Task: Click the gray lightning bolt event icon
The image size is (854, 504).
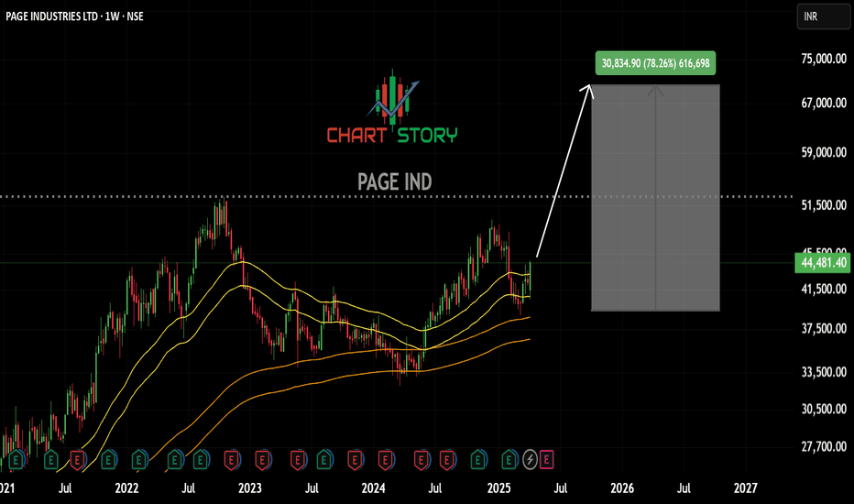Action: click(x=530, y=460)
